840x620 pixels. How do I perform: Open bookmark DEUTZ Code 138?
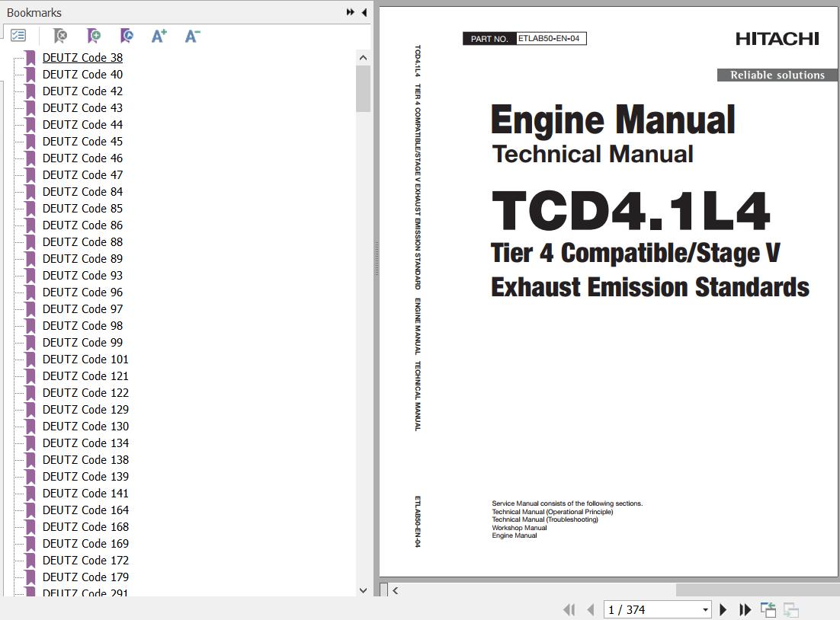coord(85,460)
